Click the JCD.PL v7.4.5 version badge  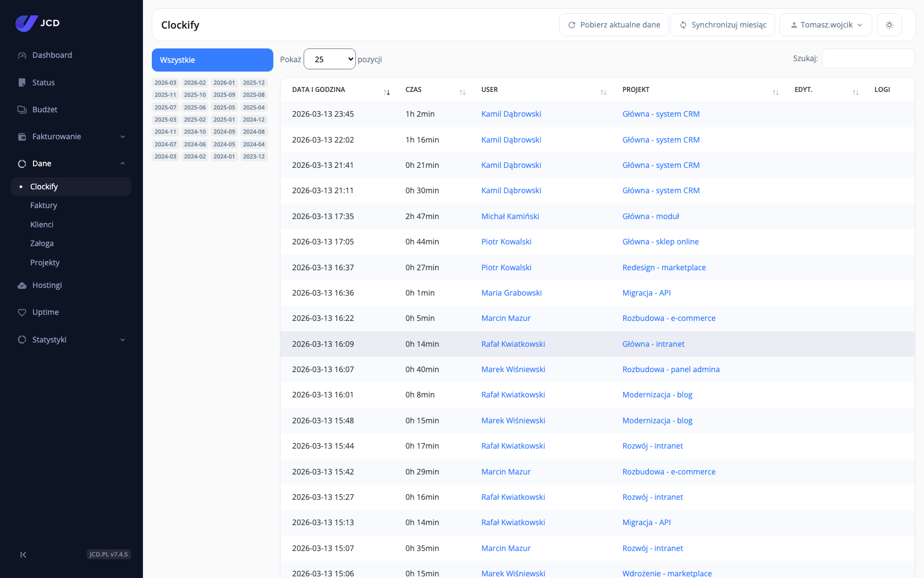[109, 554]
